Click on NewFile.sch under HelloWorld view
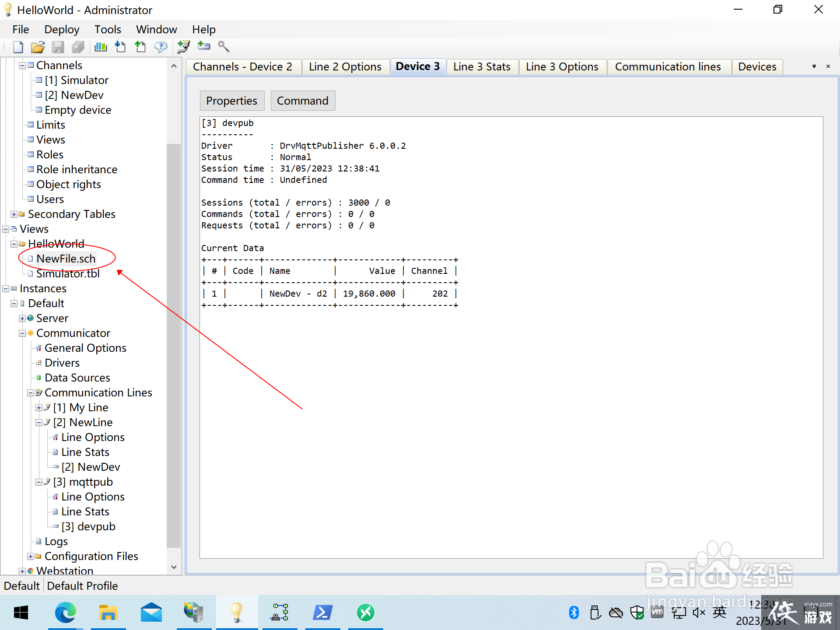The width and height of the screenshot is (840, 630). (x=67, y=258)
